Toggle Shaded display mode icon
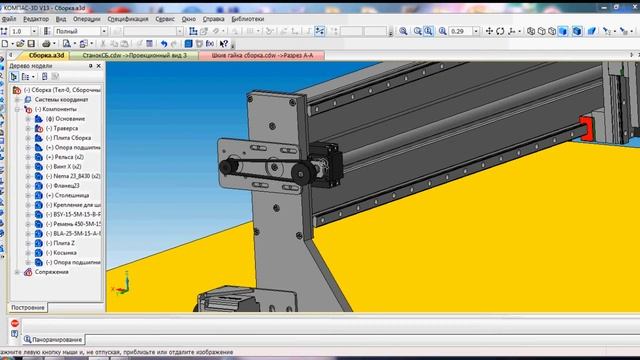This screenshot has width=640, height=360. (x=563, y=31)
